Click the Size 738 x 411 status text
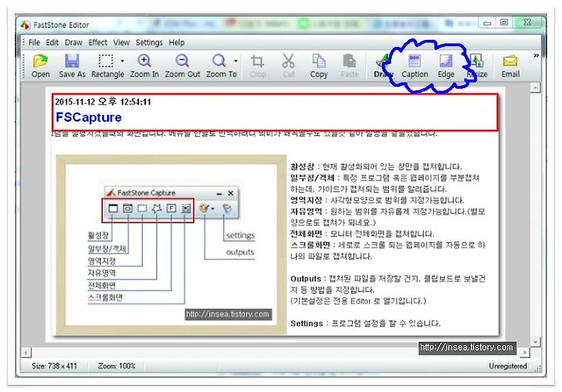 click(54, 365)
